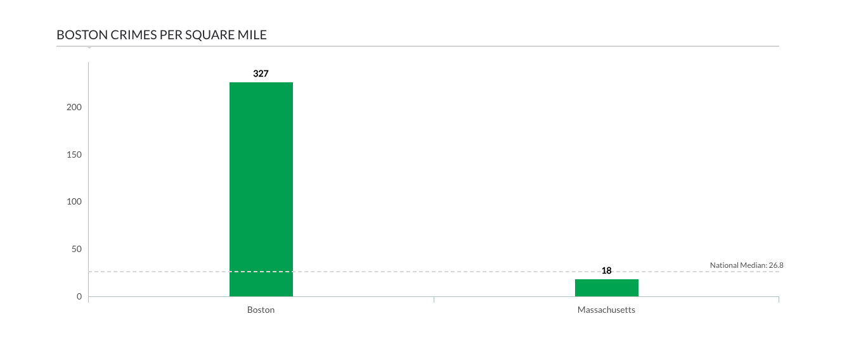The image size is (868, 347).
Task: Click the 0 y-axis label
Action: click(79, 296)
